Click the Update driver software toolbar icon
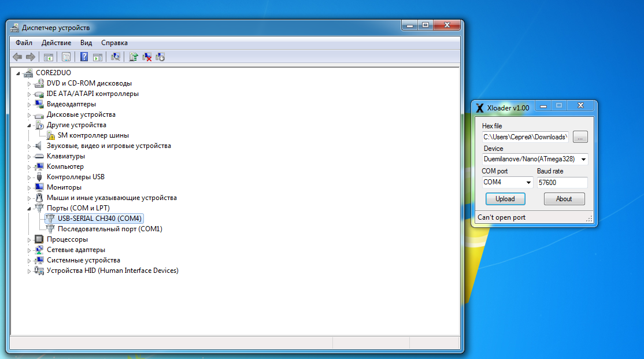 tap(133, 57)
